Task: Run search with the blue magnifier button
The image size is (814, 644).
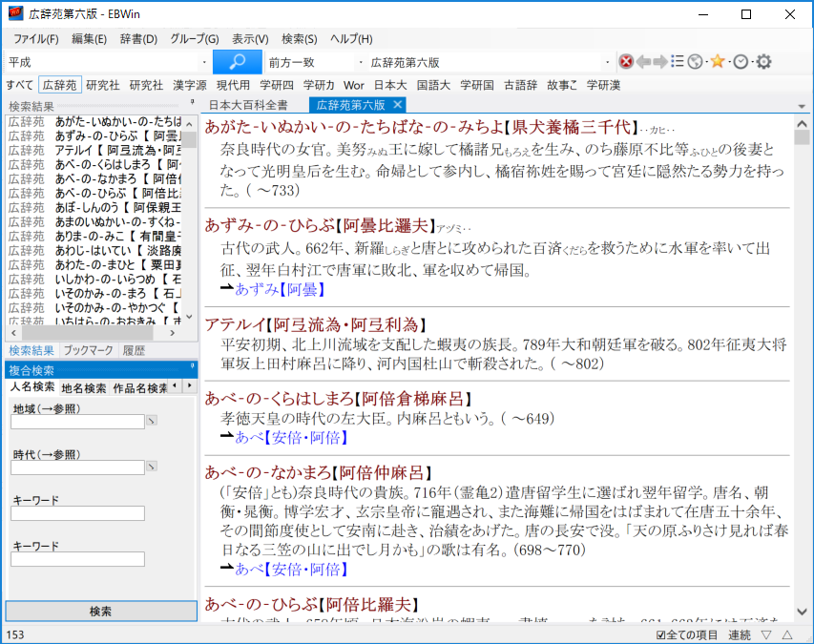Action: (238, 62)
